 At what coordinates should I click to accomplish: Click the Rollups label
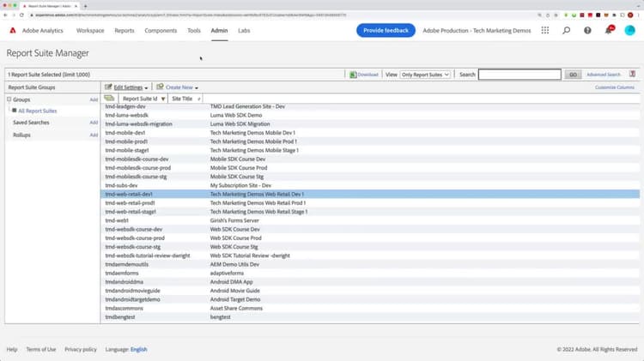[21, 135]
